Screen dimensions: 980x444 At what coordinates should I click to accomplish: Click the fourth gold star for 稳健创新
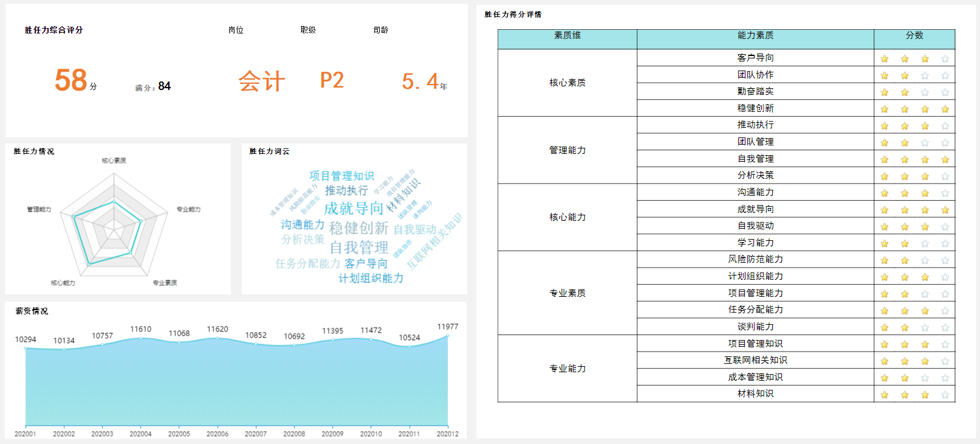click(x=945, y=109)
